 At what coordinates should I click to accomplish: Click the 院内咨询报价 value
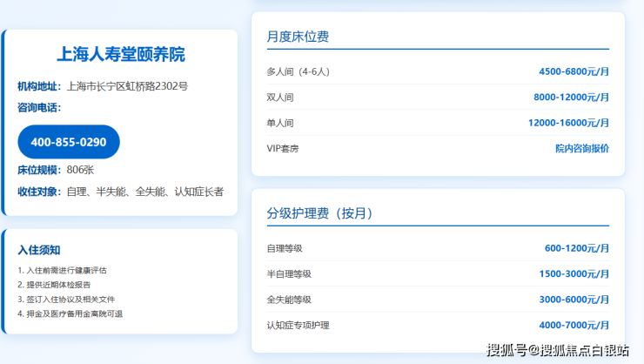[582, 148]
